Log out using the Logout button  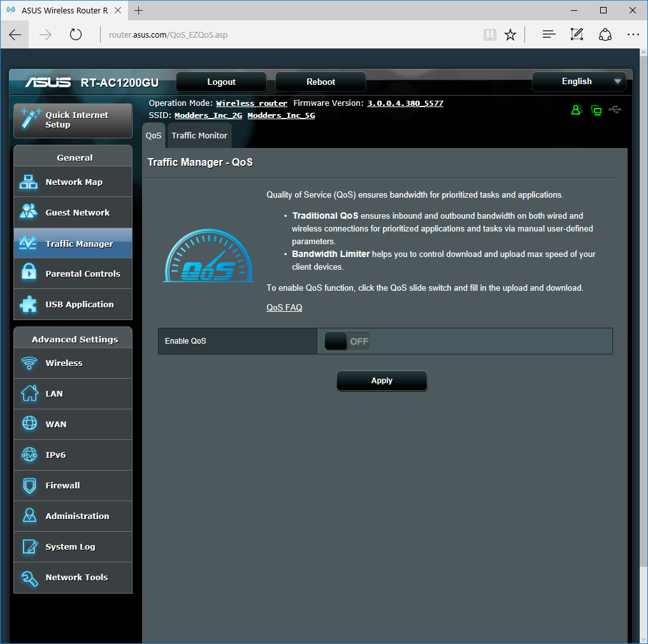click(221, 82)
